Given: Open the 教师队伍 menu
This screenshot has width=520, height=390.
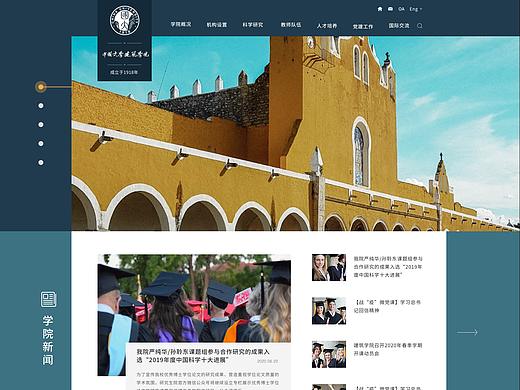Looking at the screenshot, I should (291, 25).
